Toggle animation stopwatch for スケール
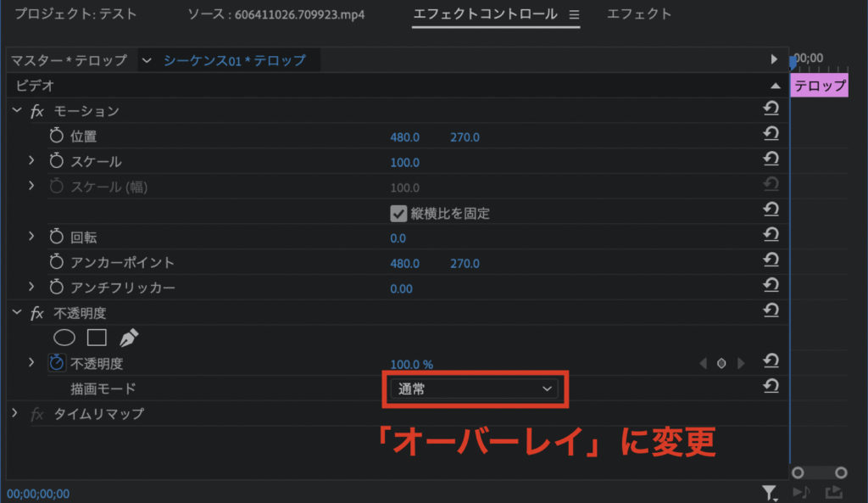This screenshot has width=868, height=503. point(57,160)
